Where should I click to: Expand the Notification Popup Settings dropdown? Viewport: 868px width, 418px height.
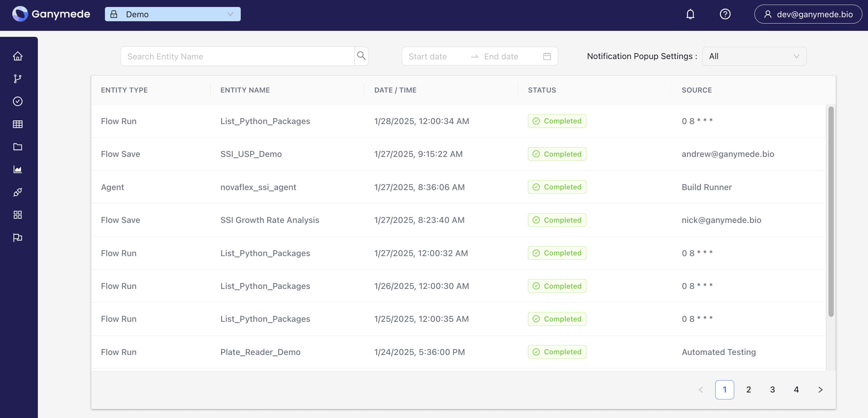(x=754, y=56)
